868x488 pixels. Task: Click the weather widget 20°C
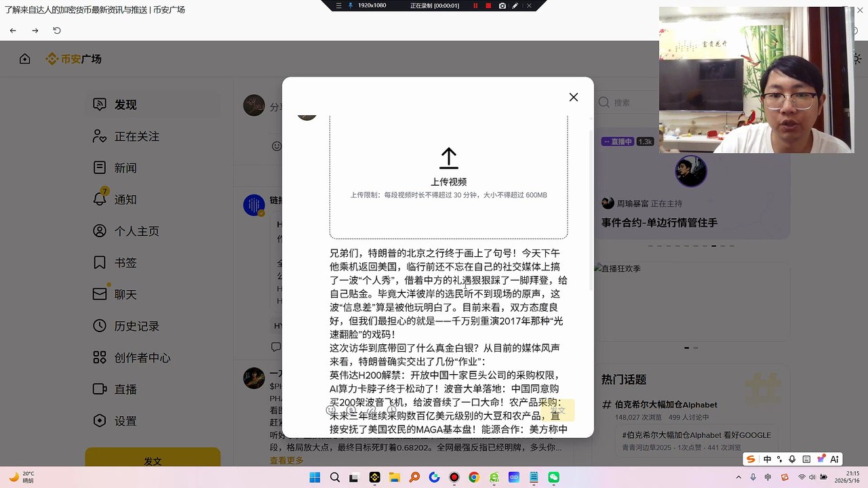[x=22, y=477]
